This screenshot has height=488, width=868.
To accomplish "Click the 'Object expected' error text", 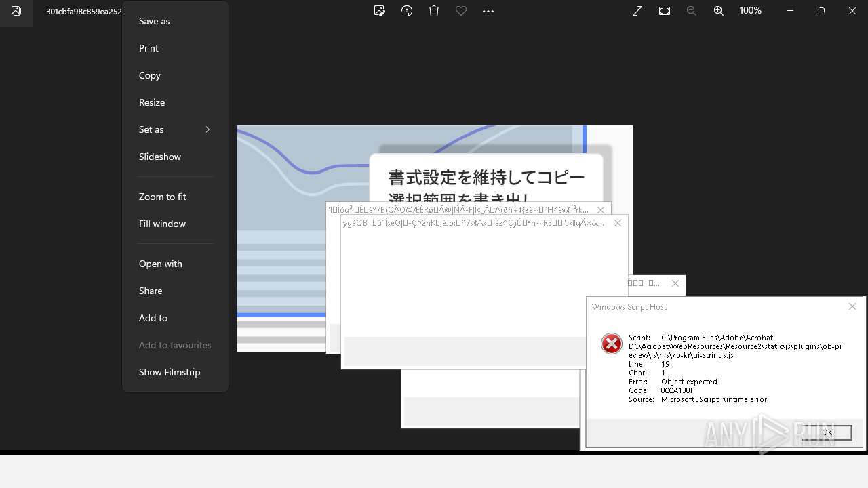I will coord(689,382).
